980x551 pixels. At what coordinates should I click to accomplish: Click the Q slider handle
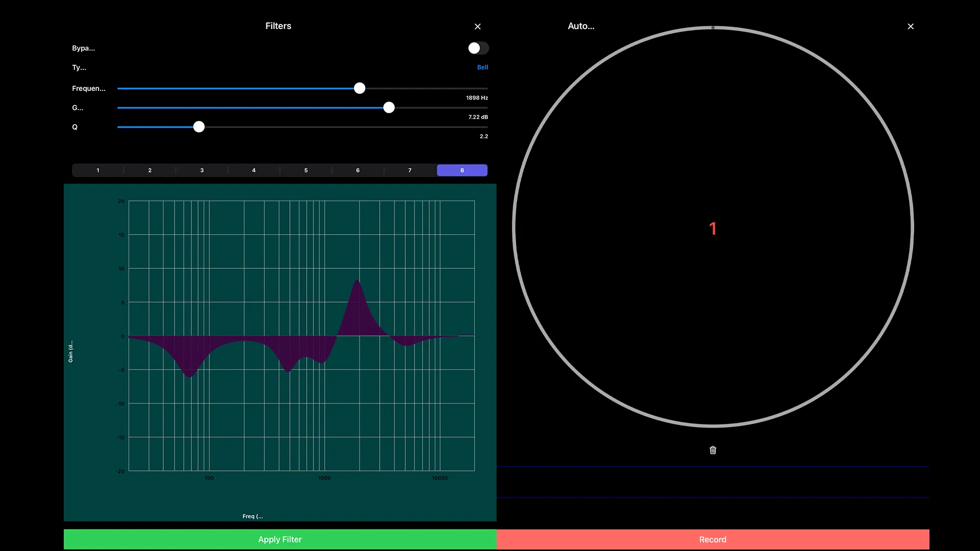click(199, 127)
